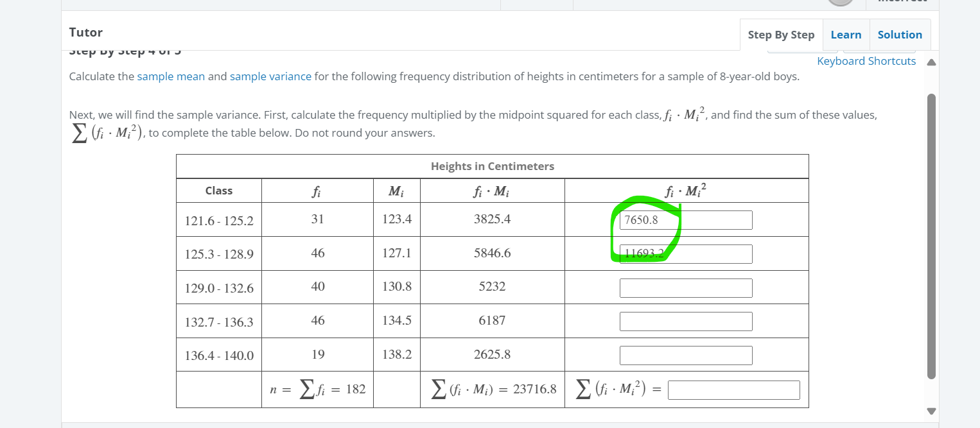Click the Heights in Centimeters table title

point(492,166)
